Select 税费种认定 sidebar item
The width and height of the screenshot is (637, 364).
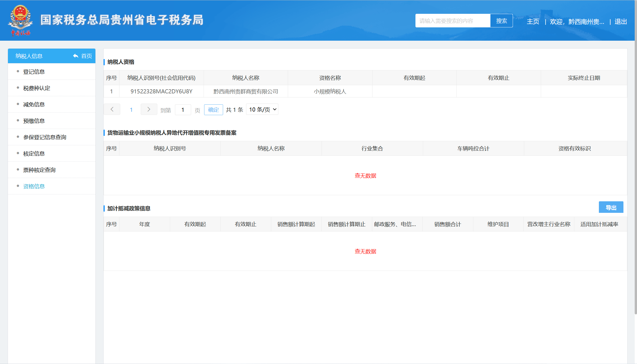point(37,88)
